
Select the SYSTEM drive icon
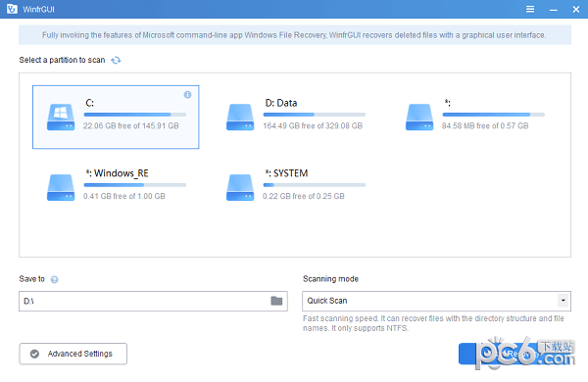coord(240,187)
